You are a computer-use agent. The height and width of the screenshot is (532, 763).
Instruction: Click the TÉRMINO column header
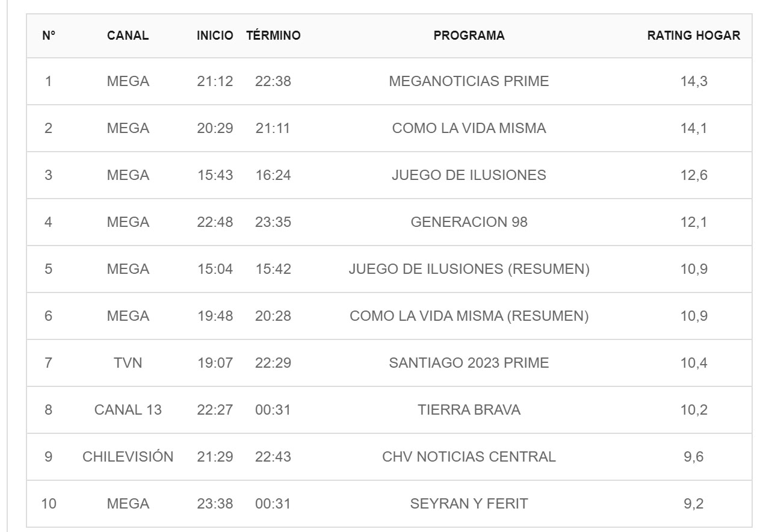click(x=273, y=36)
